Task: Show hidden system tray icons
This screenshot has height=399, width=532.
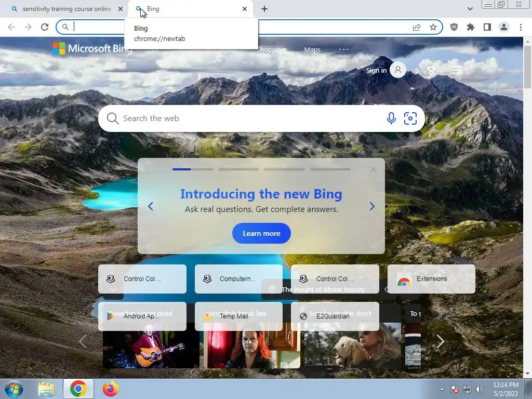Action: [x=442, y=389]
